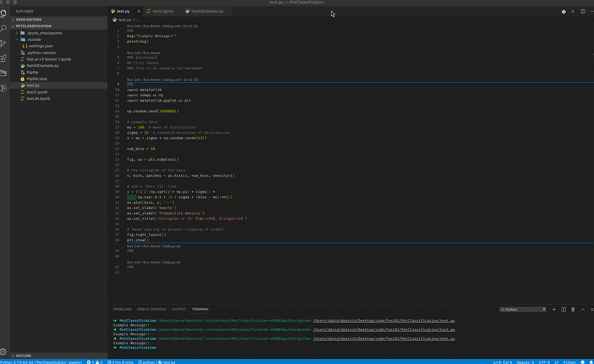Open the Explorer icon in the activity bar
Screen dimensions: 594x364
click(4, 14)
